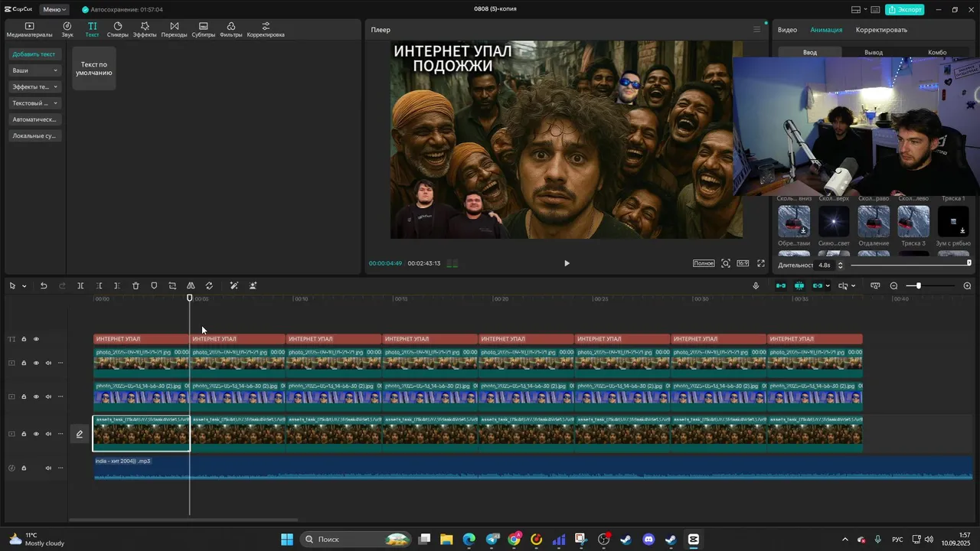Open the Текст tab in top toolbar

[x=92, y=30]
